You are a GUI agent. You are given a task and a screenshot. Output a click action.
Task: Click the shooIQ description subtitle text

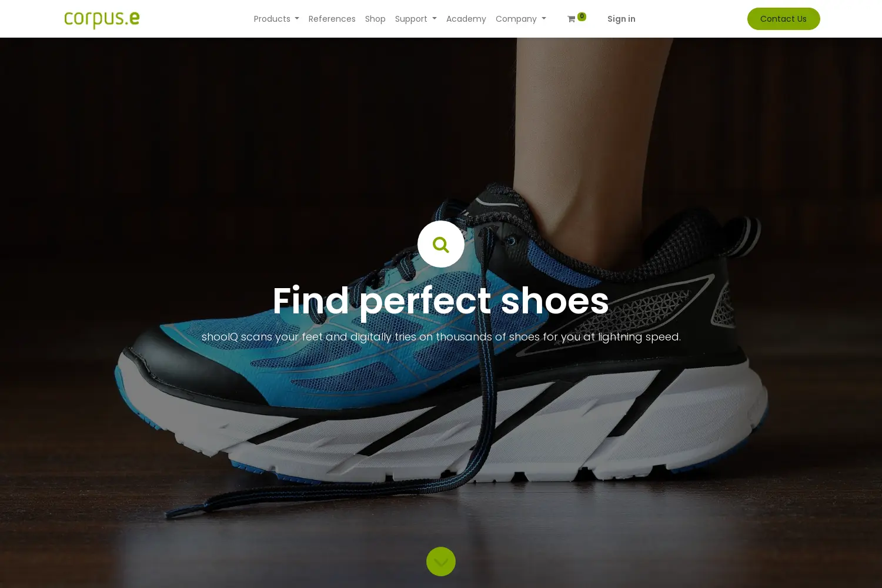tap(441, 337)
